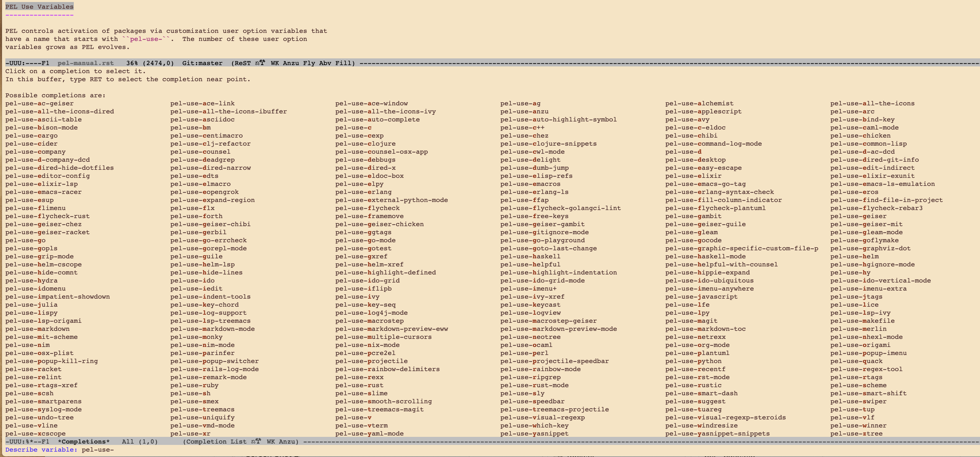
Task: Select pel-use-markdown-preview-eww completion
Action: click(391, 329)
